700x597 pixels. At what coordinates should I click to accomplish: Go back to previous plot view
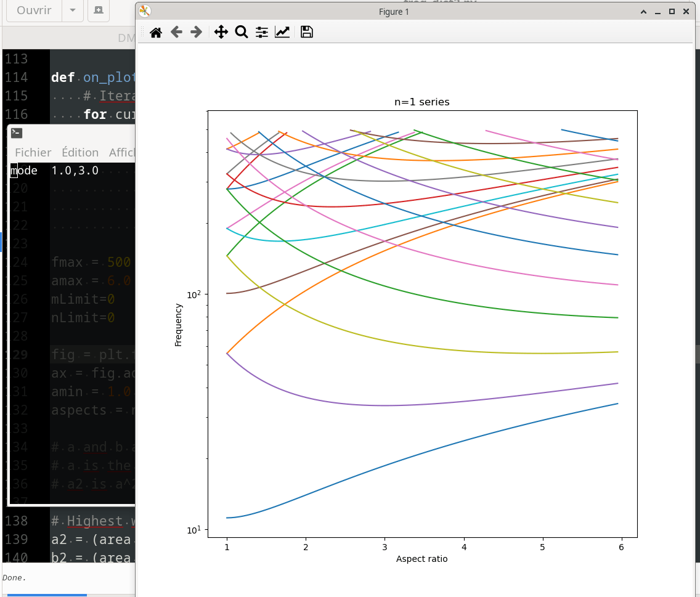click(x=176, y=32)
